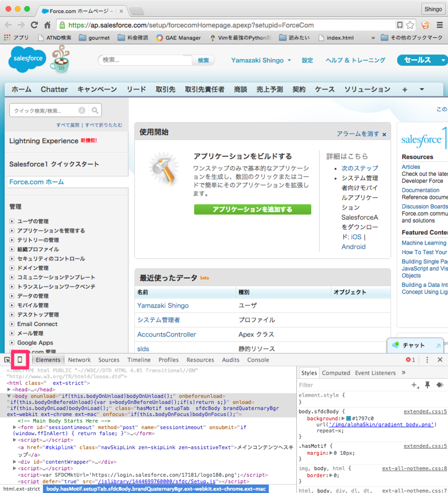Open the Chrome hamburger menu
448x493 pixels.
pyautogui.click(x=439, y=25)
